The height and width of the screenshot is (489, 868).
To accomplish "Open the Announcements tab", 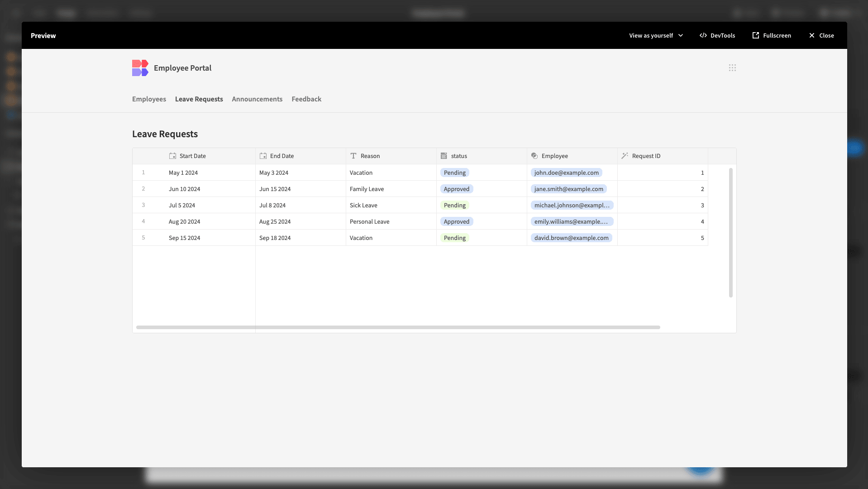I will pos(257,99).
